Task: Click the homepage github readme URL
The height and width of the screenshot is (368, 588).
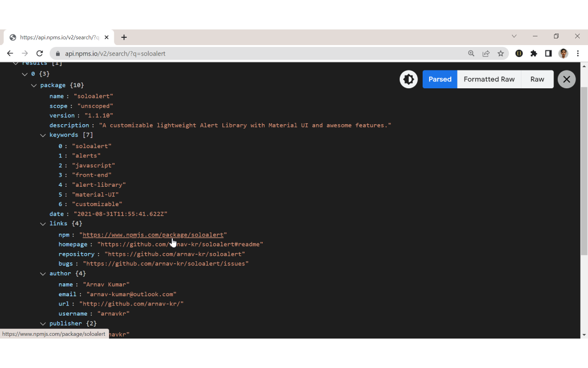Action: coord(180,244)
